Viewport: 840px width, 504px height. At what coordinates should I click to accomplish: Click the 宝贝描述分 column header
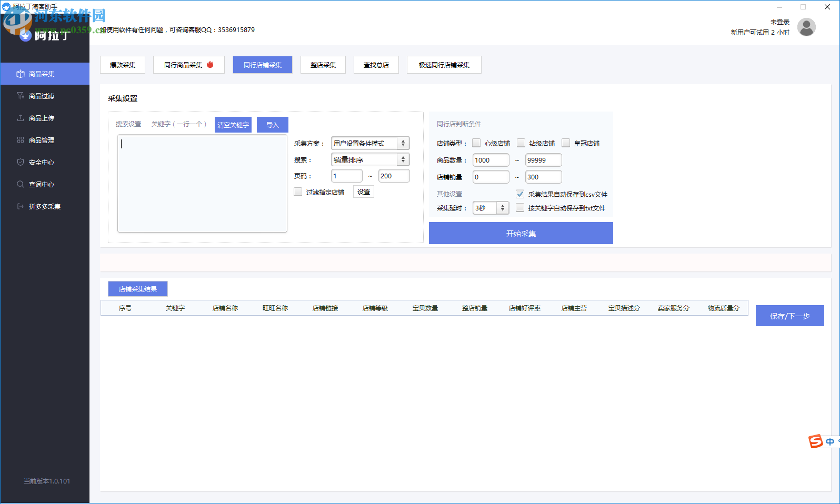pos(624,308)
